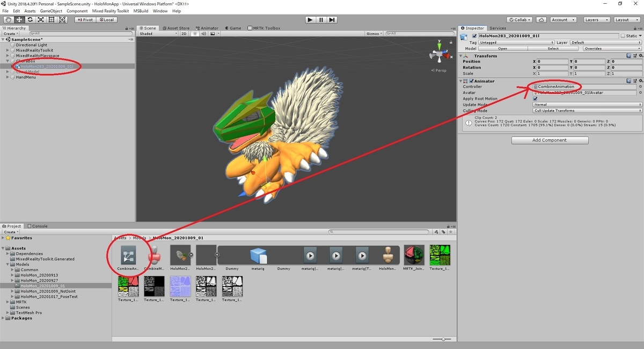This screenshot has height=349, width=644.
Task: Select the Rect Transform tool
Action: 52,19
